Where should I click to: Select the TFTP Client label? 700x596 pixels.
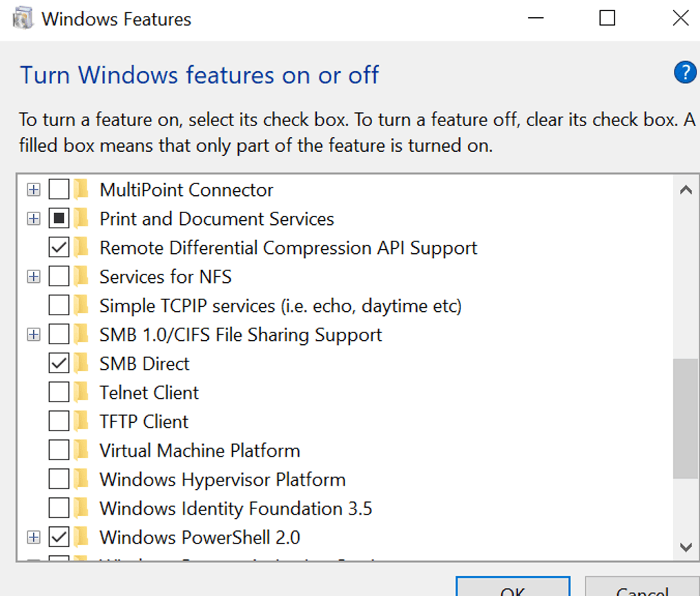[144, 422]
